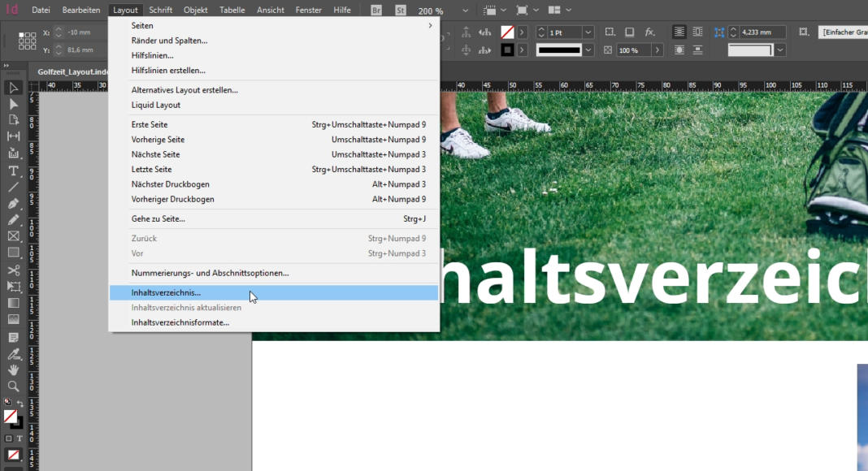Select the Type tool

13,171
